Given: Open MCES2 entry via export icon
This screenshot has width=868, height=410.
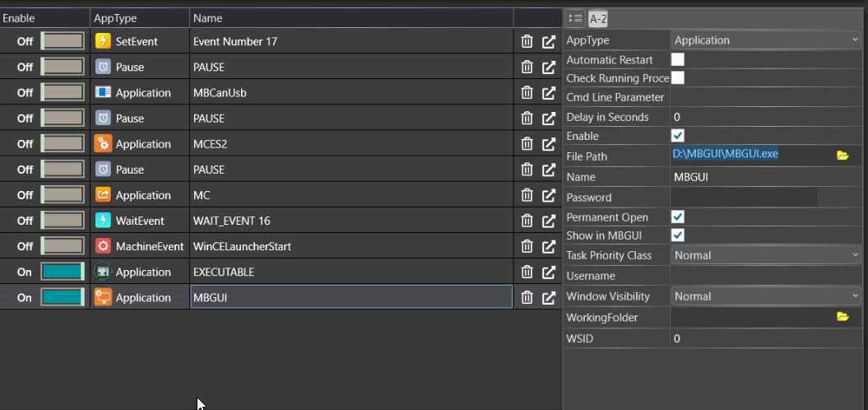Looking at the screenshot, I should [x=549, y=144].
